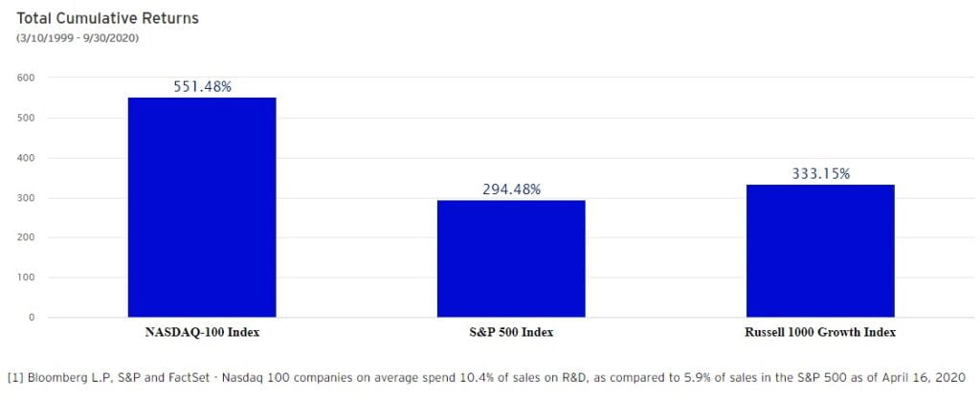The image size is (980, 399).
Task: Select the 333.15% value label
Action: tap(820, 174)
